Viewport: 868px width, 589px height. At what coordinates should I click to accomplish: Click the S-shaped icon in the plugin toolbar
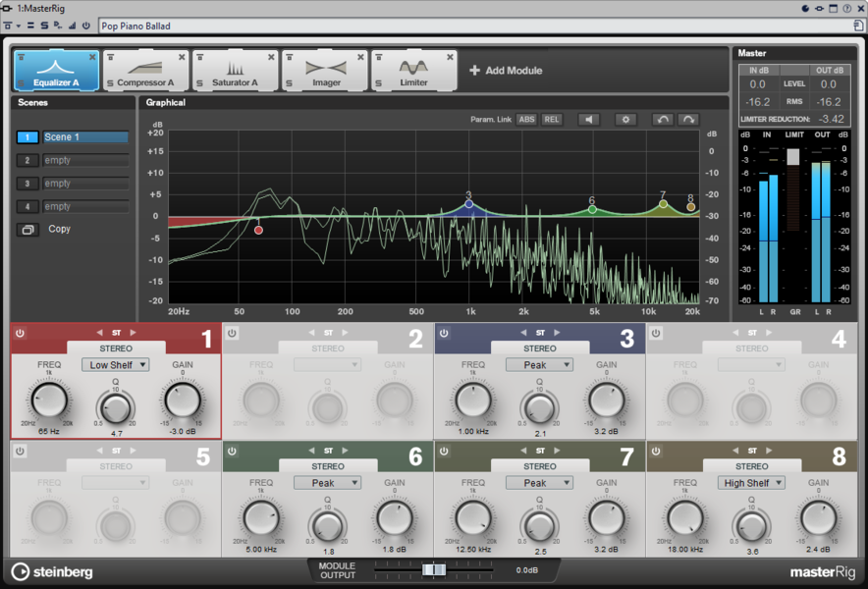tap(44, 26)
